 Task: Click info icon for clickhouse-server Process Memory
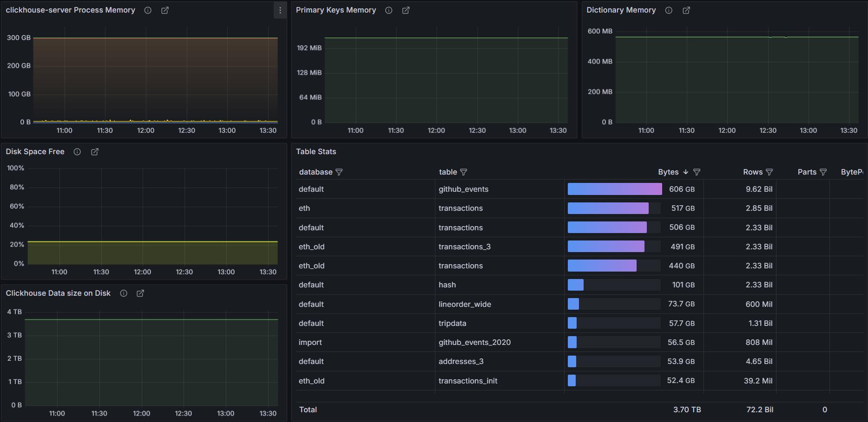pyautogui.click(x=148, y=10)
